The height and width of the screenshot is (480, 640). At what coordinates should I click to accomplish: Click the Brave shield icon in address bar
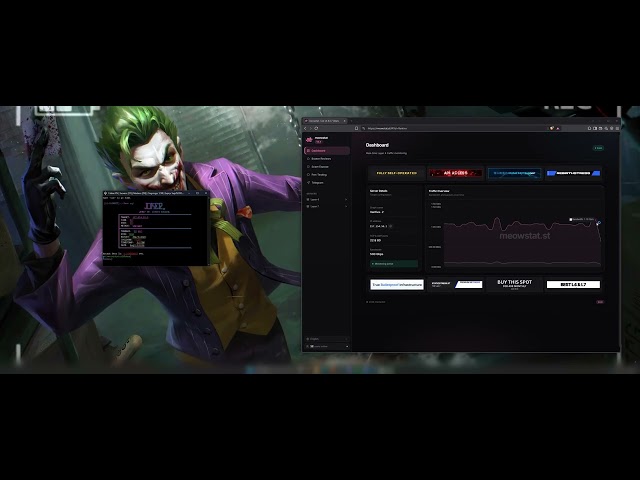pyautogui.click(x=552, y=128)
